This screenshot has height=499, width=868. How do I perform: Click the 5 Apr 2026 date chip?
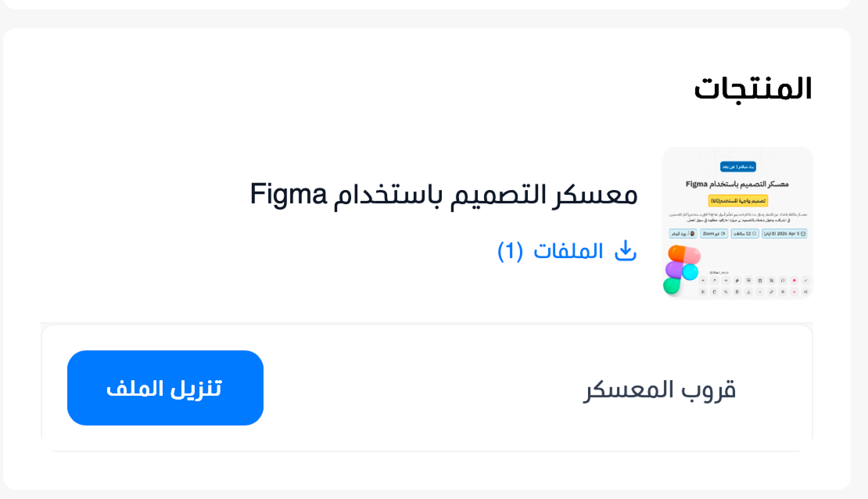pos(784,233)
